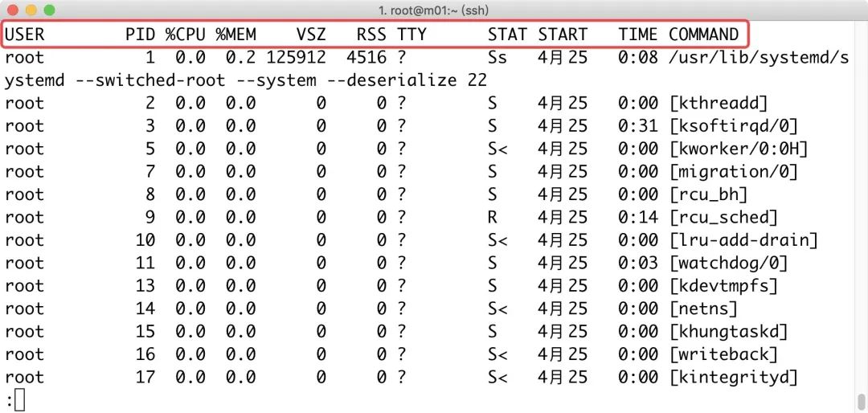Click the [rcu_bh] command
Viewport: 868px width, 413px height.
pyautogui.click(x=709, y=194)
